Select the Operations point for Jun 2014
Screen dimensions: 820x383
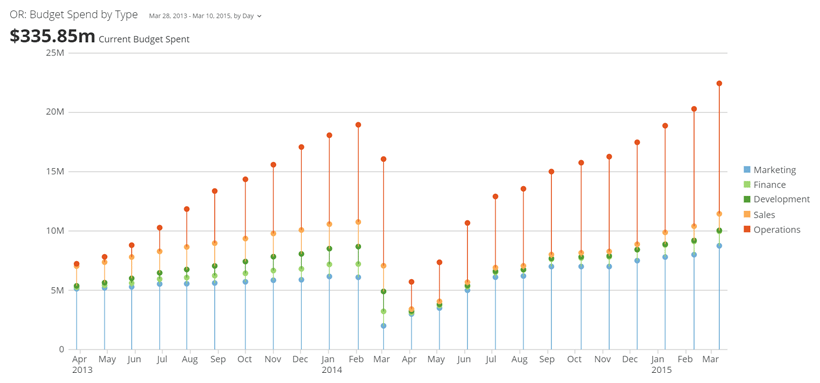tap(467, 223)
